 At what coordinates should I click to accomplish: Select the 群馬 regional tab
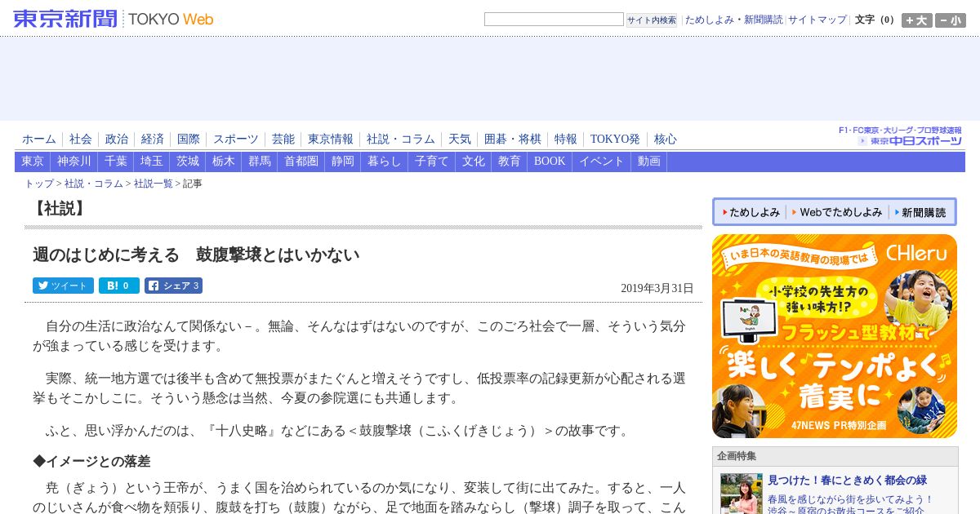click(260, 162)
